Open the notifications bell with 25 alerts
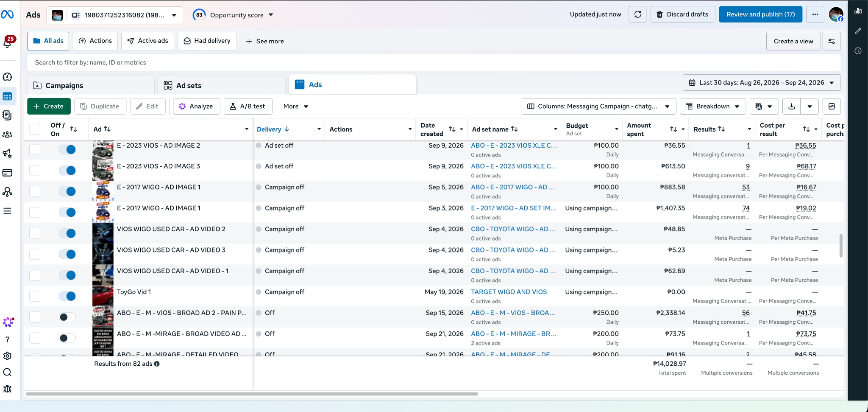Viewport: 868px width, 412px height. [8, 42]
